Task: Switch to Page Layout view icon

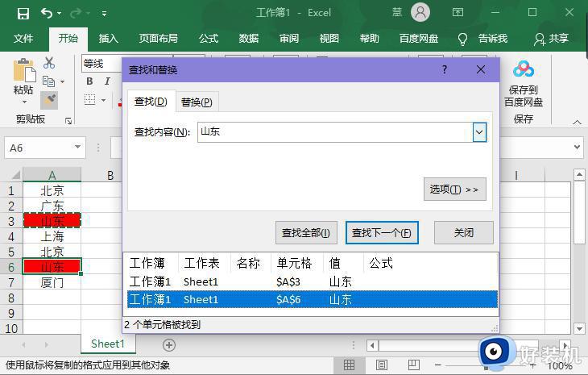Action: [x=382, y=365]
